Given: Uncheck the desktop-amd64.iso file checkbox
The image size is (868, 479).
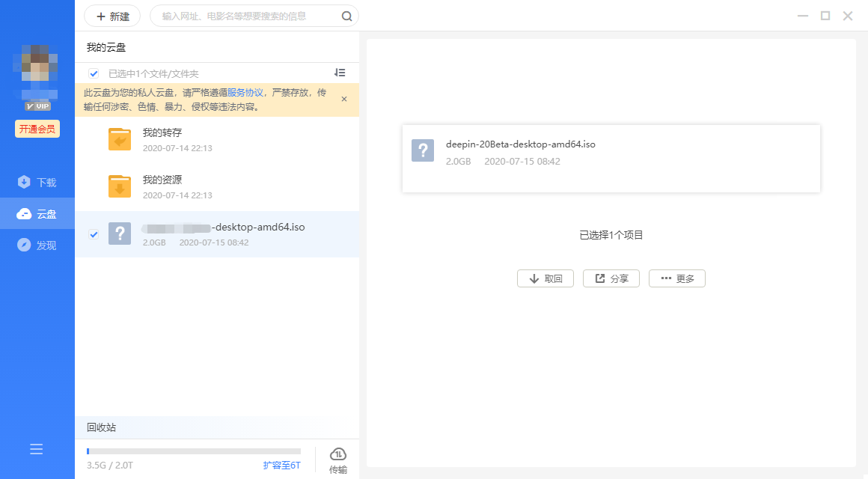Looking at the screenshot, I should 94,234.
